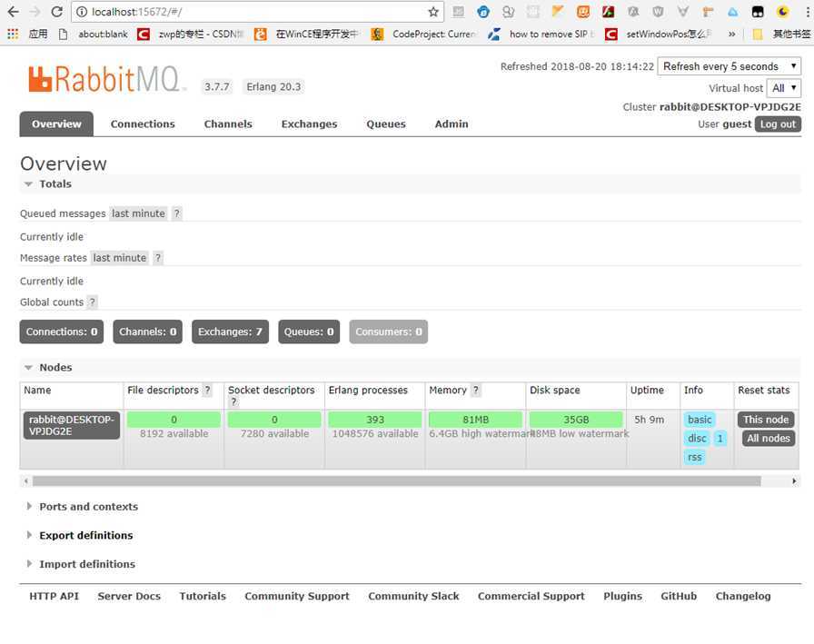The width and height of the screenshot is (814, 644).
Task: Reset stats for All nodes
Action: [769, 438]
